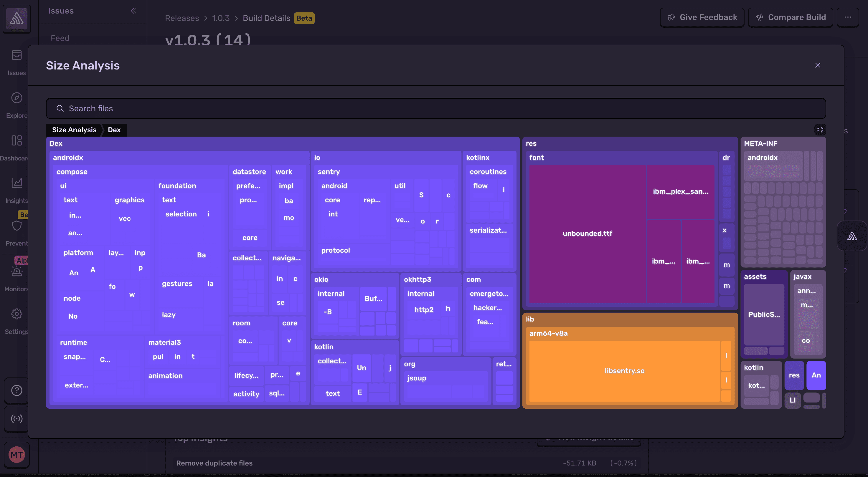Image resolution: width=868 pixels, height=477 pixels.
Task: Toggle the treemap fullscreen icon
Action: pos(820,130)
